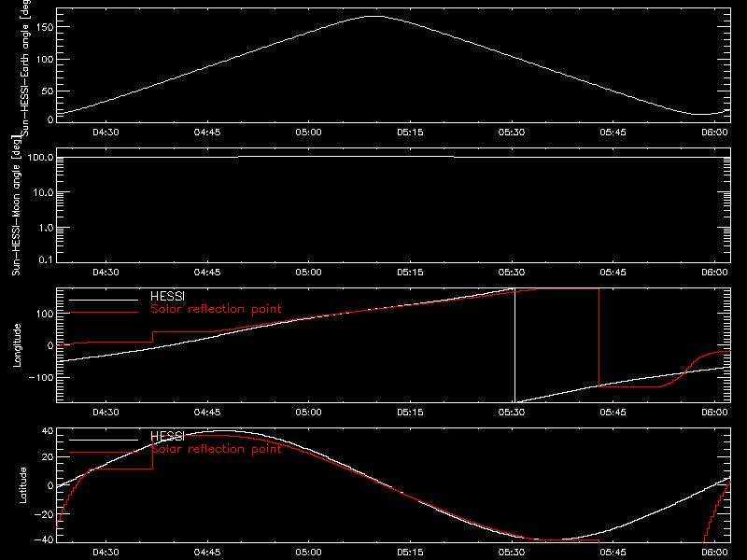Click white HESSI legend line in Longitude plot
747x560 pixels.
click(x=104, y=300)
